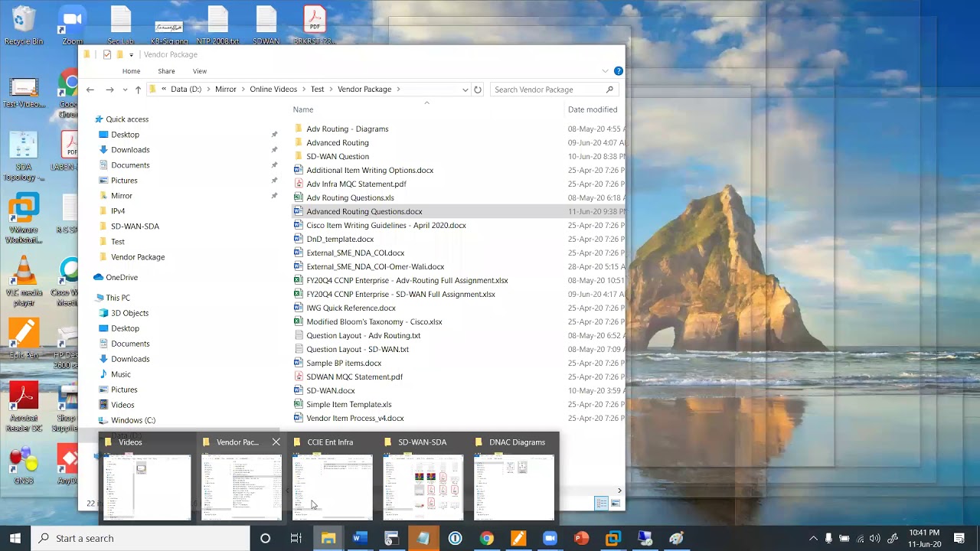This screenshot has width=980, height=551.
Task: Select IPv4 folder in sidebar
Action: [118, 211]
